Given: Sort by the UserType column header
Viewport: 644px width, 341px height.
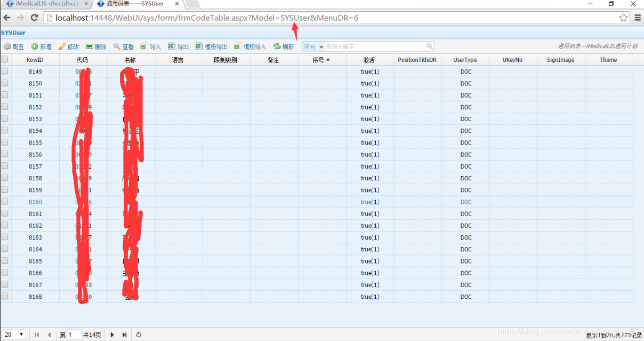Looking at the screenshot, I should pos(465,60).
